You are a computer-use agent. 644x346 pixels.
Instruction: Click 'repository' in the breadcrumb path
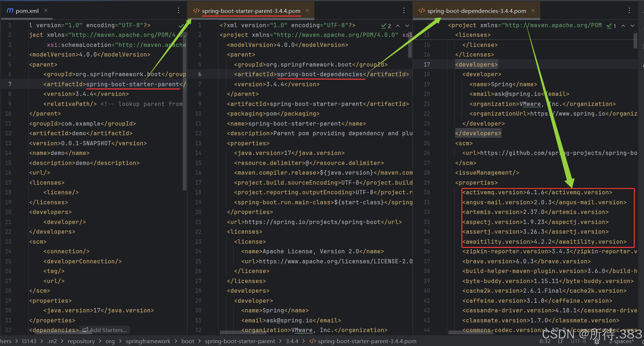pyautogui.click(x=81, y=341)
